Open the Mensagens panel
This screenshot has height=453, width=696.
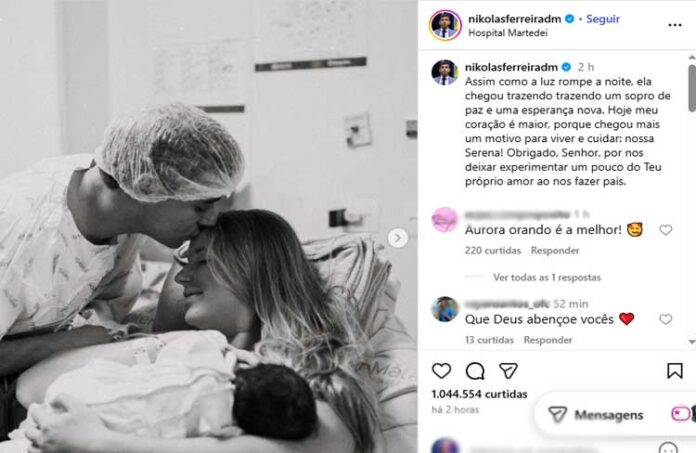click(x=608, y=415)
